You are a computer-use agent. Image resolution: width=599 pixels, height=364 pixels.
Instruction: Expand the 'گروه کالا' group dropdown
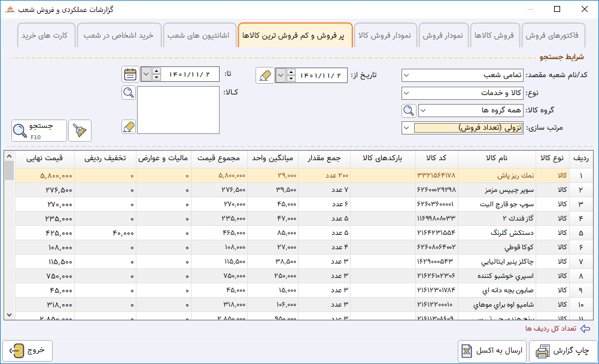point(423,111)
